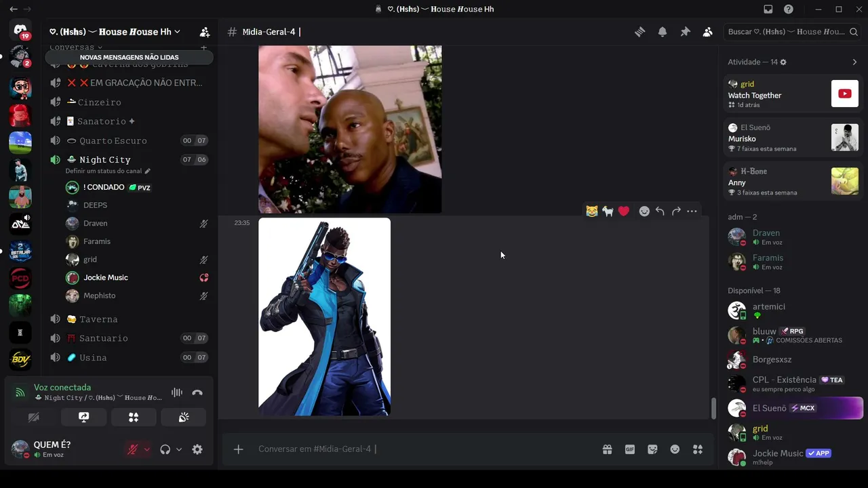Screen dimensions: 868x488
Task: Open the apps launcher in message bar
Action: [698, 449]
